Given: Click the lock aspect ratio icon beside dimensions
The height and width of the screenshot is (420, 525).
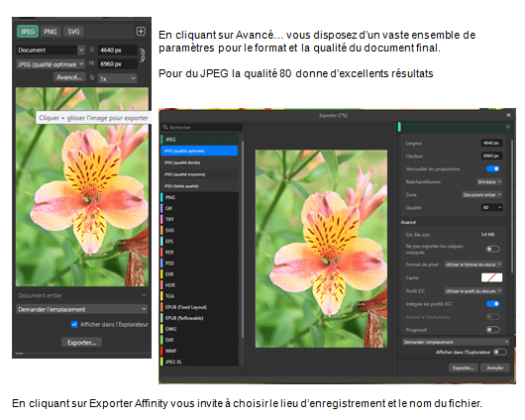Looking at the screenshot, I should (143, 54).
